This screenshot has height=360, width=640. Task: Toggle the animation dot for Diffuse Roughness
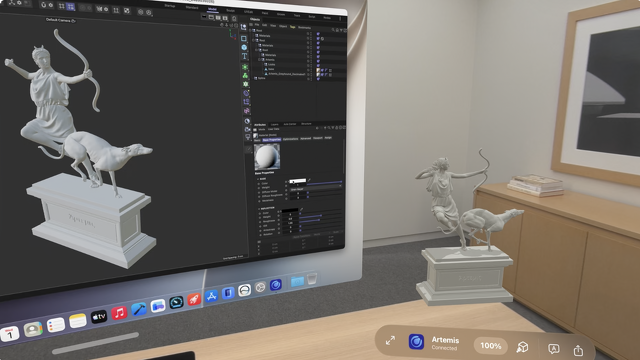click(x=259, y=196)
